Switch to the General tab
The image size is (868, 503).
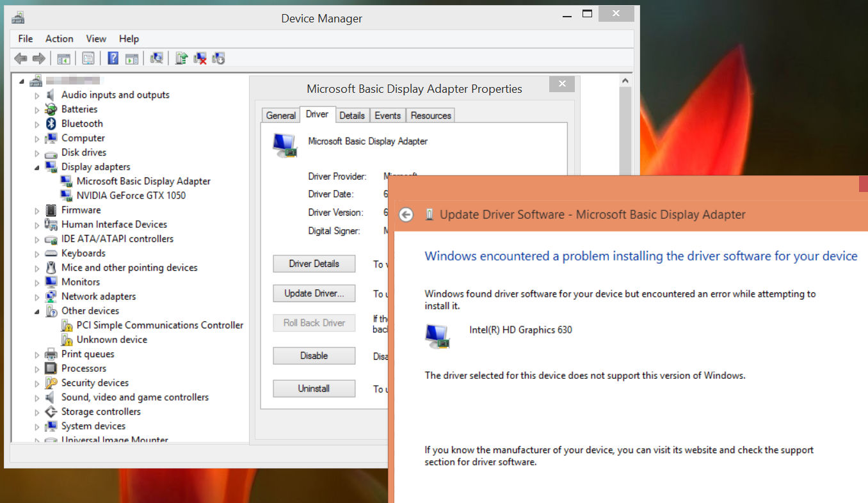[x=281, y=115]
